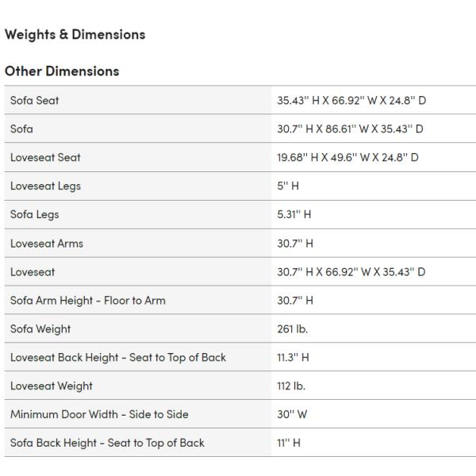The height and width of the screenshot is (476, 476).
Task: Click the 11.3" H loveseat back value
Action: [293, 358]
